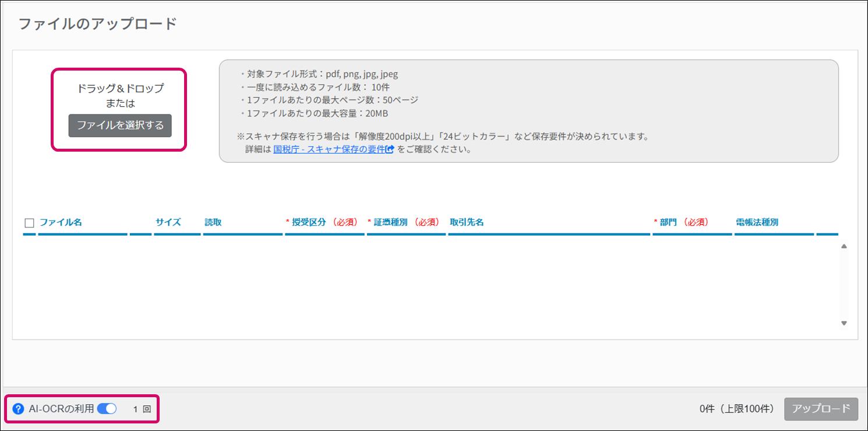
Task: Tick the select-all checkbox beside ファイル名
Action: [30, 223]
